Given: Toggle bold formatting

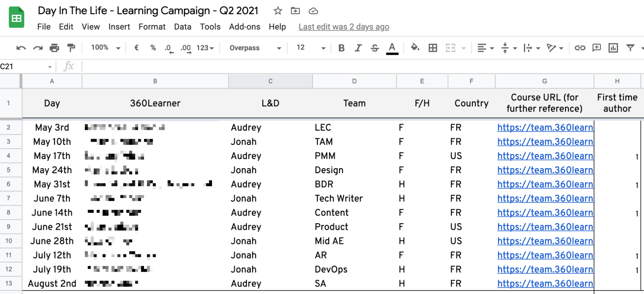Looking at the screenshot, I should coord(341,48).
